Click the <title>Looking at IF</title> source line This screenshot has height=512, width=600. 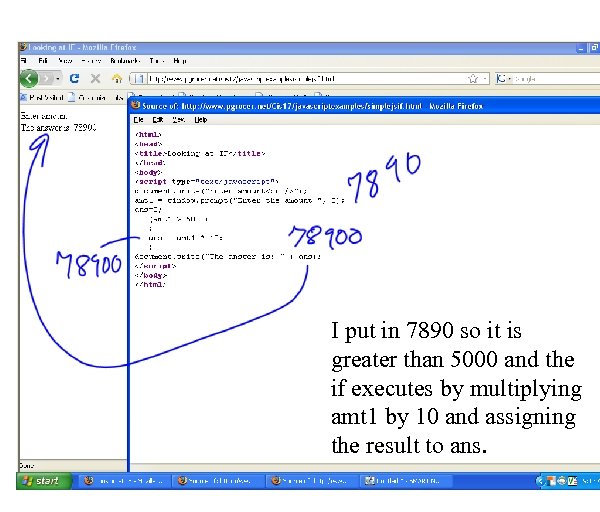pos(199,153)
